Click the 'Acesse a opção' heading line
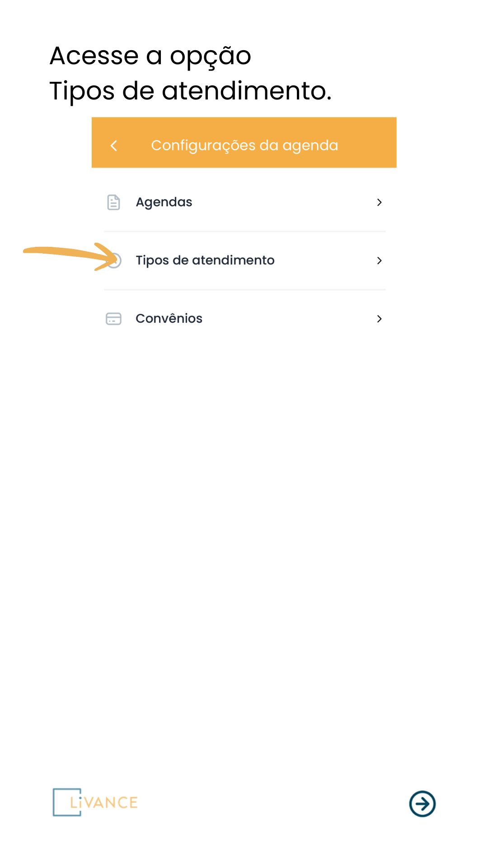The image size is (488, 868). tap(150, 56)
